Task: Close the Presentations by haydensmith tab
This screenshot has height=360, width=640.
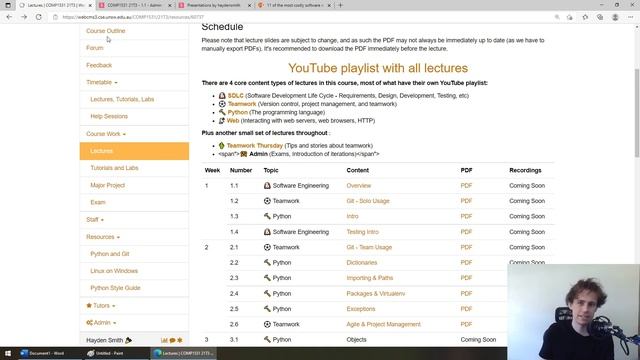Action: click(249, 5)
